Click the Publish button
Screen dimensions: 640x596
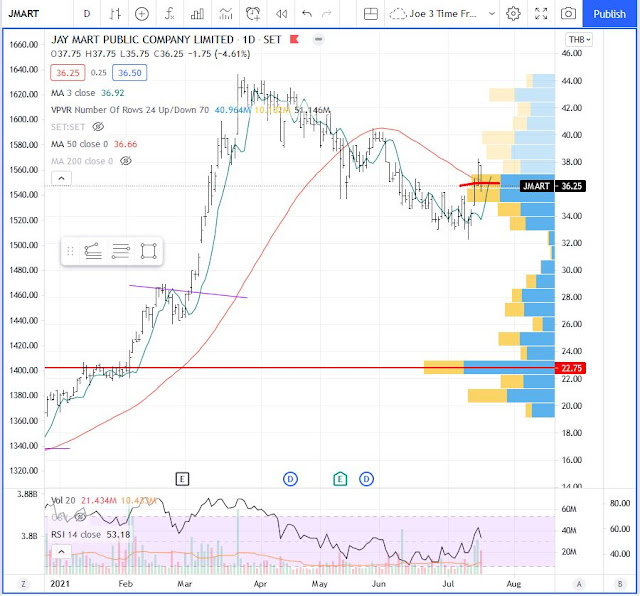[x=609, y=14]
